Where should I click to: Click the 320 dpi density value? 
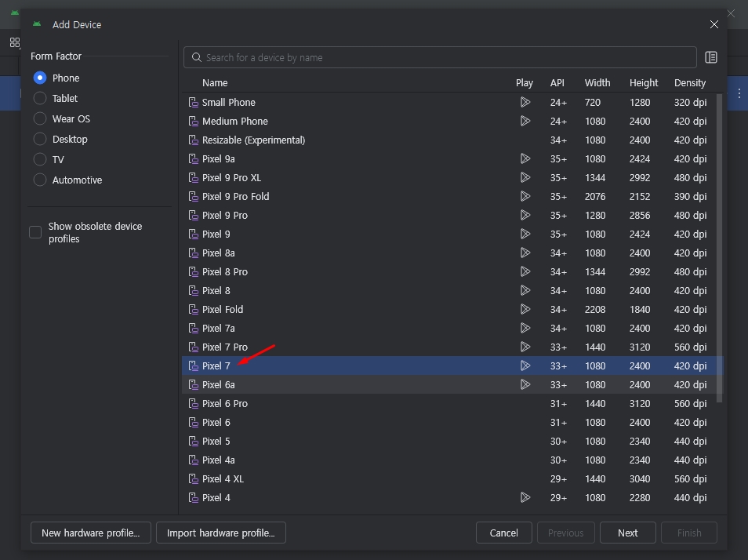(x=690, y=103)
